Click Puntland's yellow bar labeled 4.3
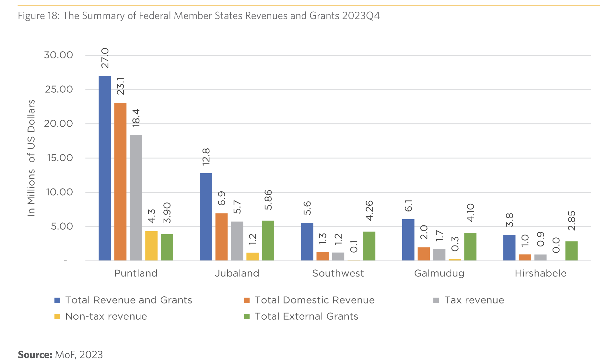The image size is (610, 364). (151, 246)
